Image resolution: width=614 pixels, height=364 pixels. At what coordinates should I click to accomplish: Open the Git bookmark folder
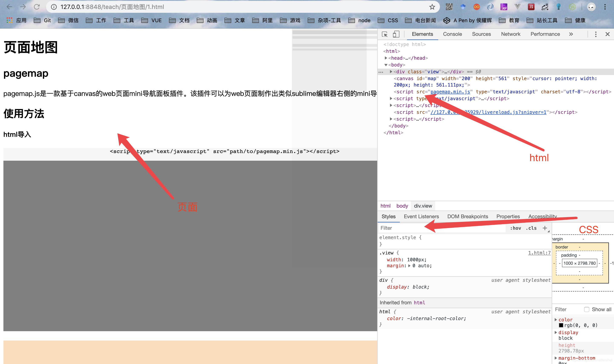pyautogui.click(x=42, y=20)
